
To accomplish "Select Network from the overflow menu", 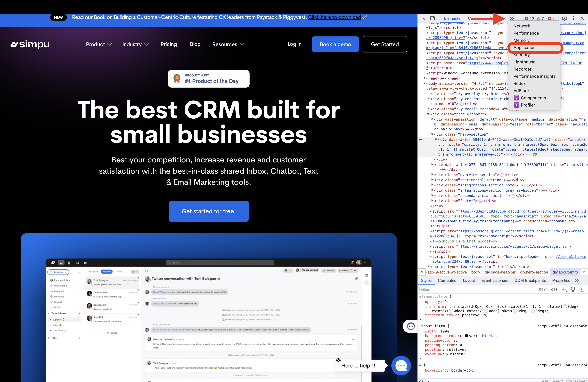I will point(522,26).
